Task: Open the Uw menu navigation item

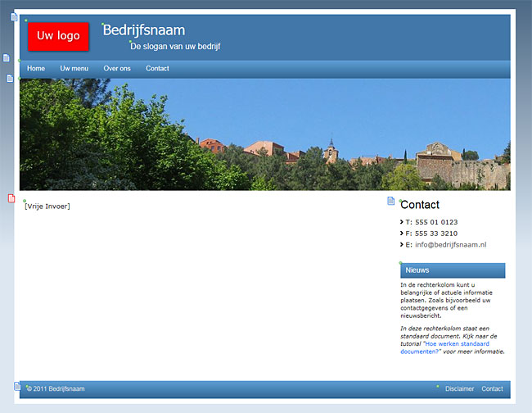Action: pos(74,68)
